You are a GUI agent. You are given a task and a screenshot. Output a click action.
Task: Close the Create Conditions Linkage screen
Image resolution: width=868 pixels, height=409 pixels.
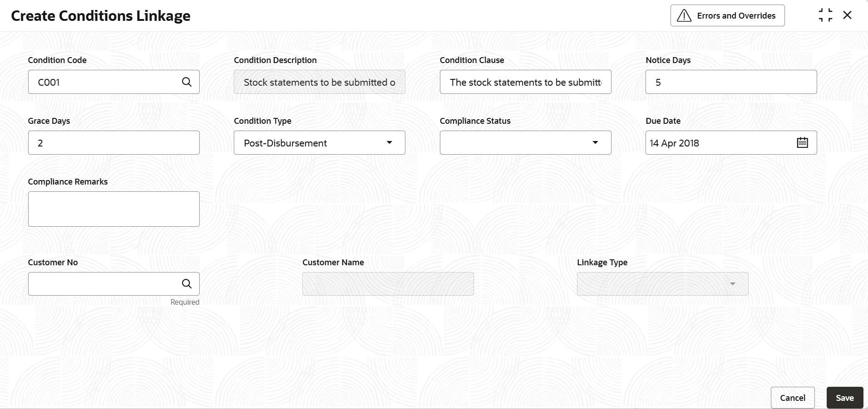coord(848,15)
